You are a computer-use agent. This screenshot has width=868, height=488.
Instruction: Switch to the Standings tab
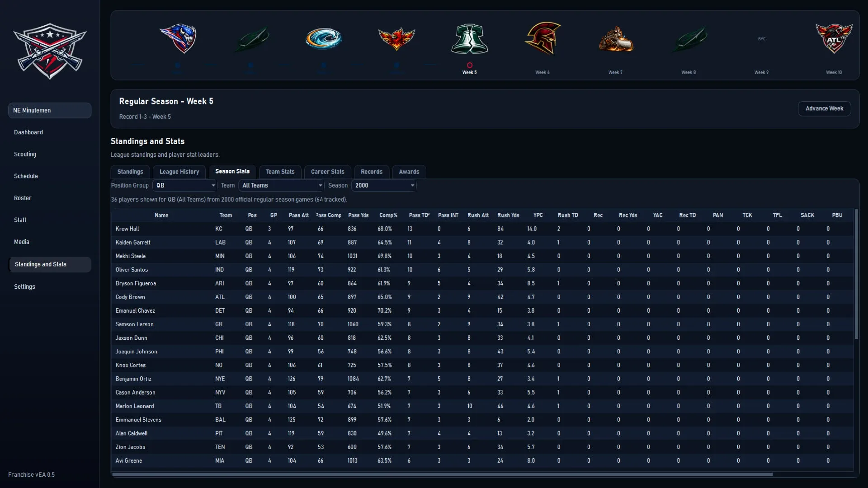130,172
